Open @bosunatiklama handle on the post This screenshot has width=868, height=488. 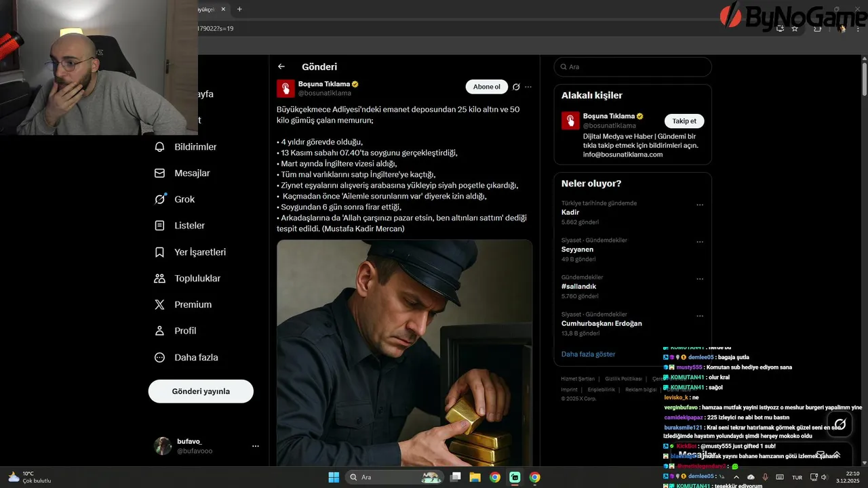pos(325,93)
